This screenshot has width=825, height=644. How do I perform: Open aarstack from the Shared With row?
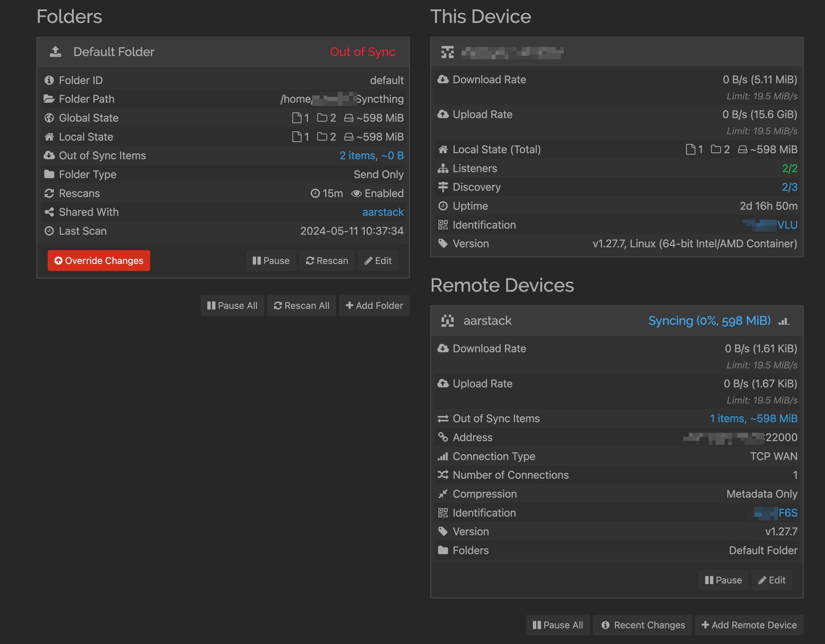382,212
